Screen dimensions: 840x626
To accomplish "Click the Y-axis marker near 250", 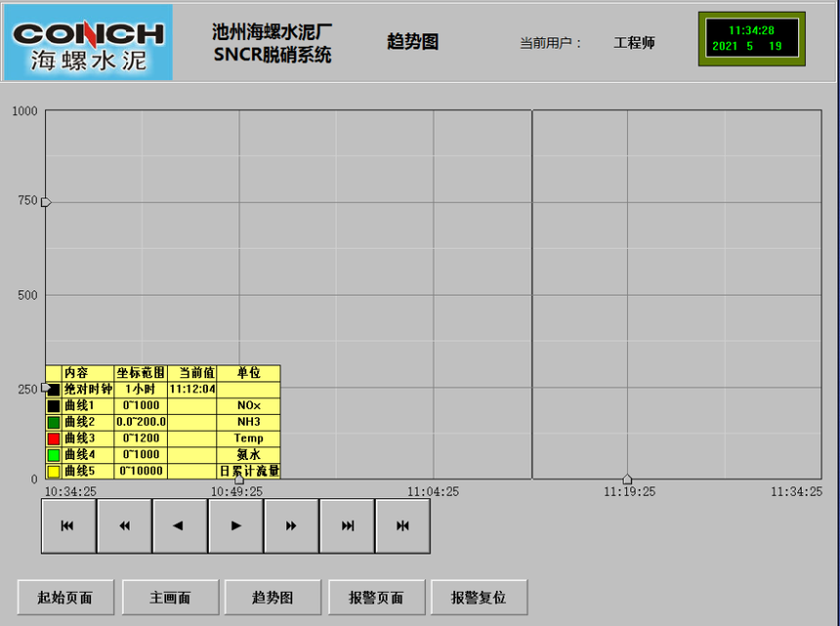I will (x=46, y=387).
